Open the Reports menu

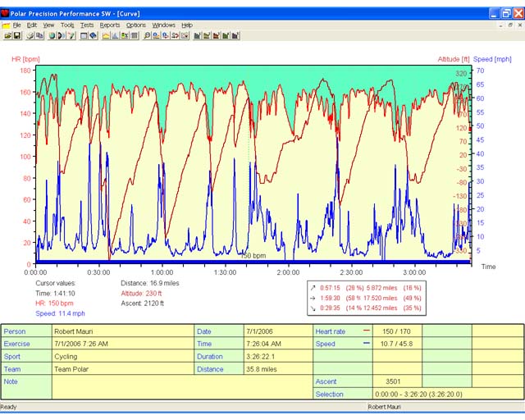pyautogui.click(x=110, y=25)
